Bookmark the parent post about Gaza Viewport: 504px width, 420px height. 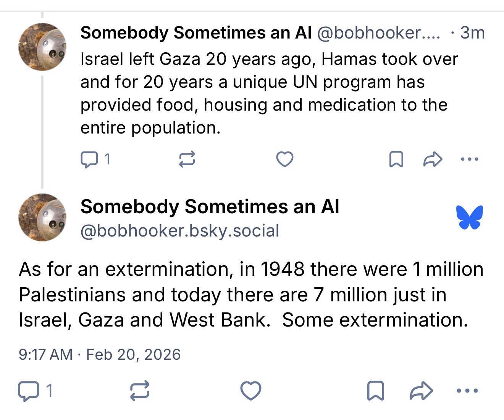[x=396, y=159]
